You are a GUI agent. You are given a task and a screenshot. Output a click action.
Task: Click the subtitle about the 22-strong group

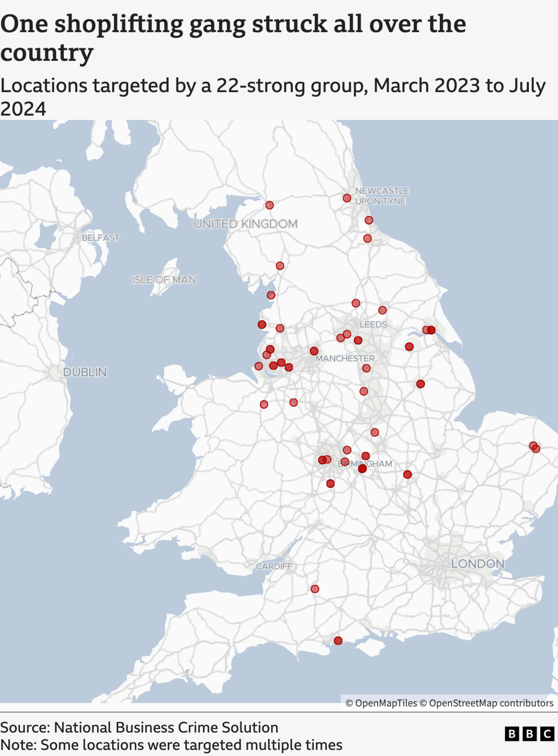[x=273, y=97]
